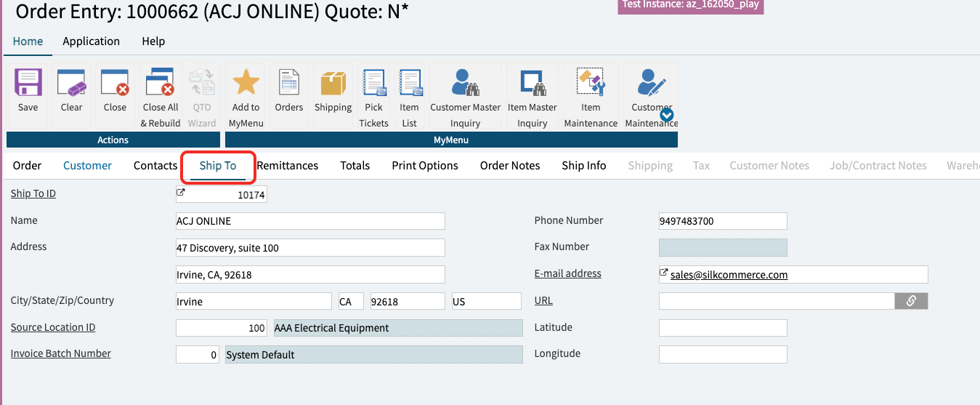Switch to the Application menu tab
Screen dimensions: 980x405
[91, 41]
